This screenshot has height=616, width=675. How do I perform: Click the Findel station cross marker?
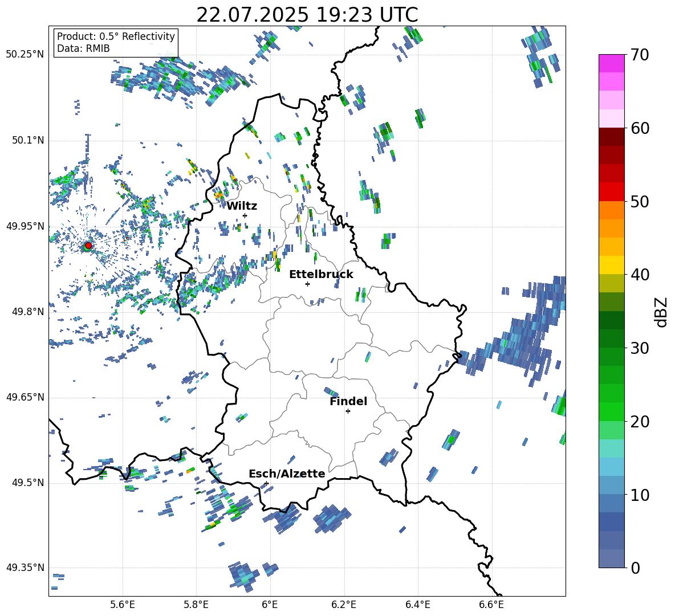click(x=348, y=411)
